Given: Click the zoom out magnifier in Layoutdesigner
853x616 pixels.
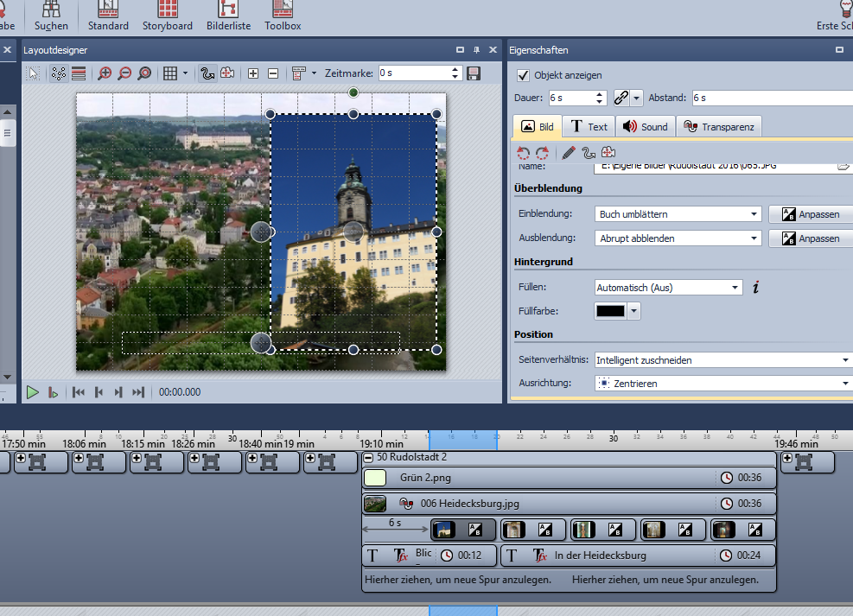Looking at the screenshot, I should point(124,73).
